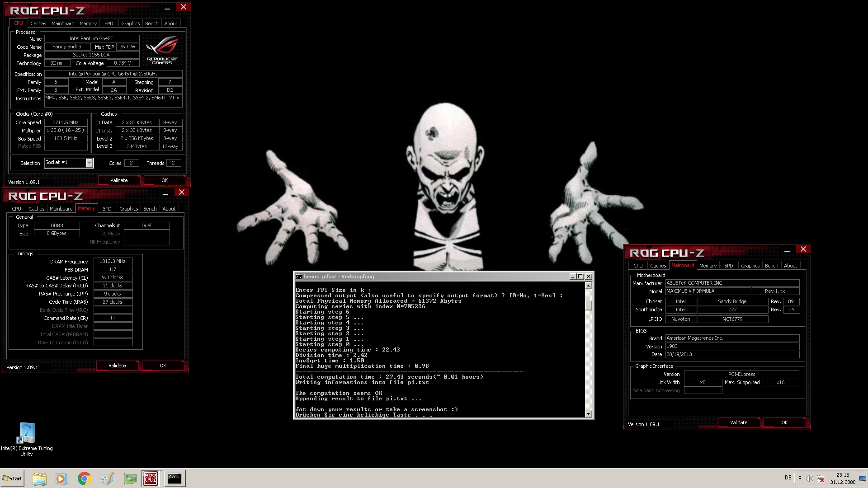Click Validate in the CPU tab window
868x488 pixels.
tap(119, 180)
